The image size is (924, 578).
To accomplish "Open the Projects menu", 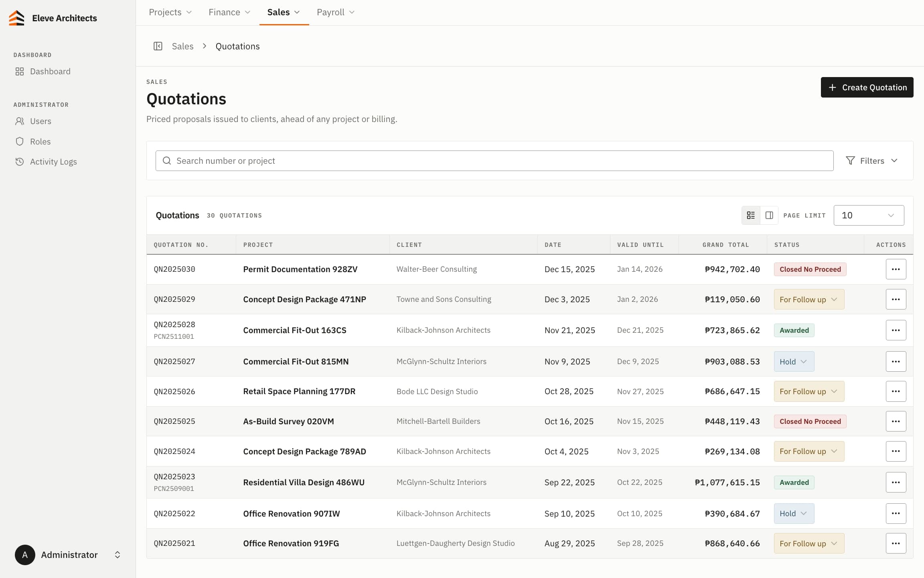I will click(170, 12).
